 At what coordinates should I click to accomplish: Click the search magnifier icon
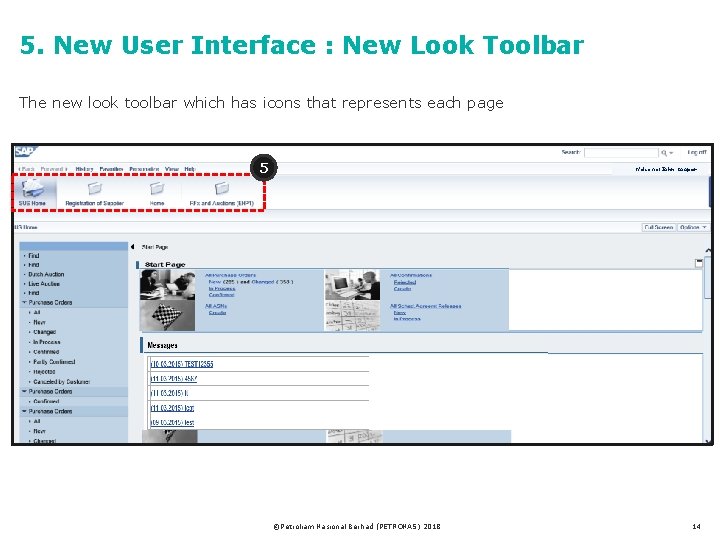pos(664,152)
